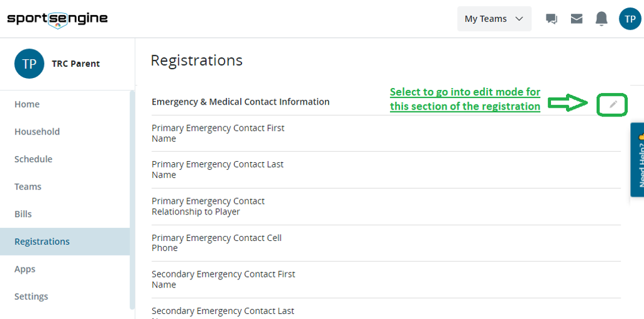Viewport: 644px width, 319px height.
Task: Expand the My Teams dropdown
Action: 494,19
